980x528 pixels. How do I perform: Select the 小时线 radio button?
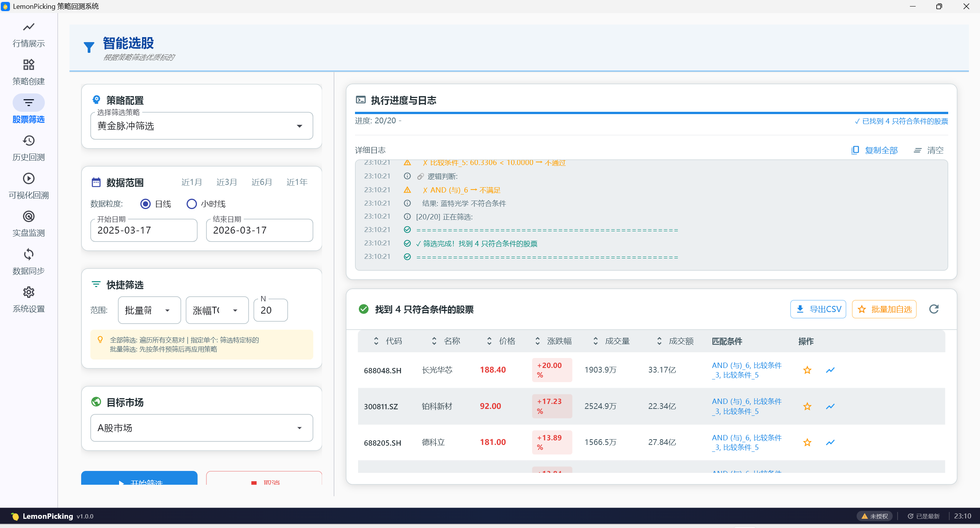(191, 204)
